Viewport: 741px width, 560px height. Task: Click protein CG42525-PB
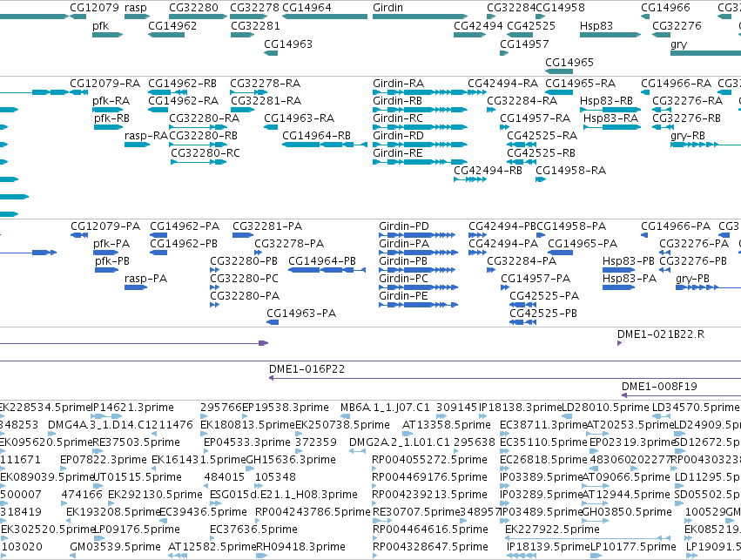[x=522, y=322]
